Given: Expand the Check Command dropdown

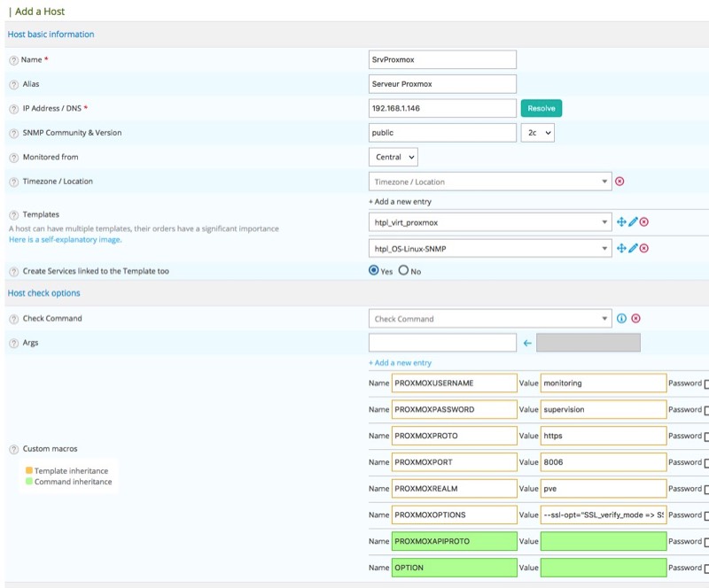Looking at the screenshot, I should [489, 319].
